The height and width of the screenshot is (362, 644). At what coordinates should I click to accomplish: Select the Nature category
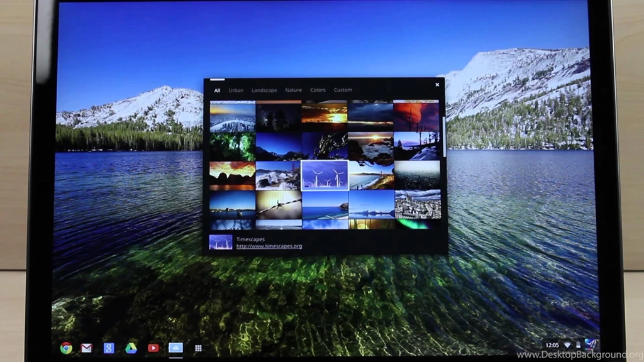(x=293, y=90)
